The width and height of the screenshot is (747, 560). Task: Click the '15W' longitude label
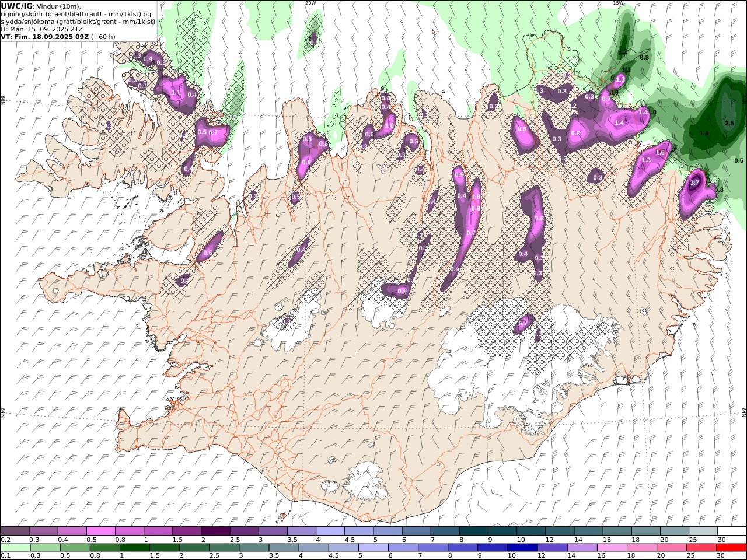pos(618,3)
